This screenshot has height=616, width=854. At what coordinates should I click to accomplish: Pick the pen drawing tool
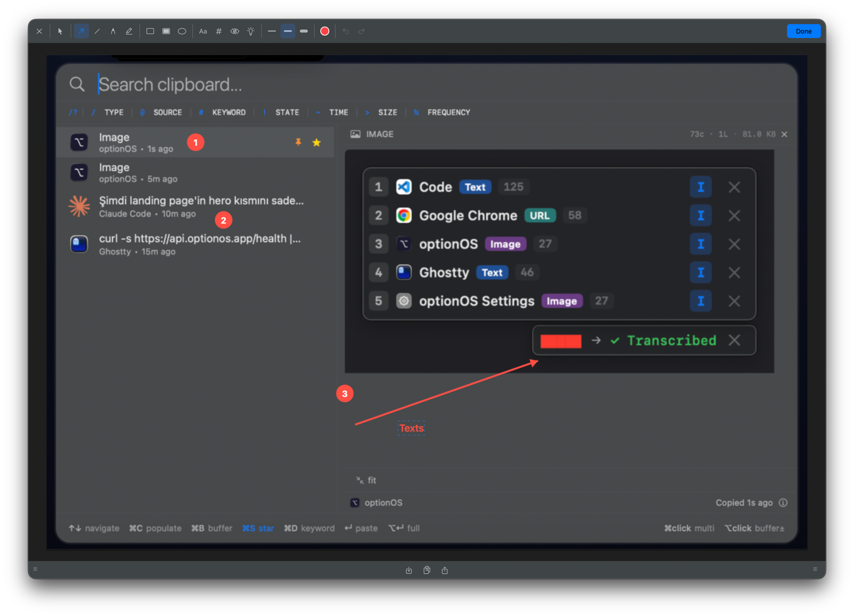(113, 31)
